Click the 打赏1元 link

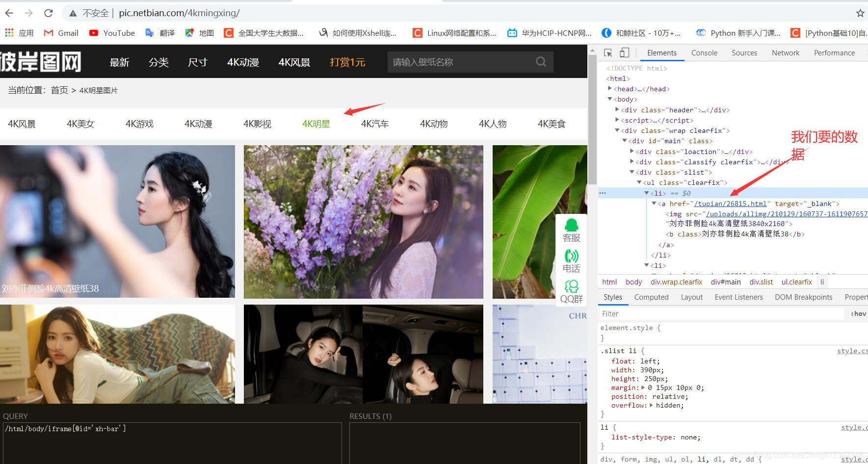(347, 62)
